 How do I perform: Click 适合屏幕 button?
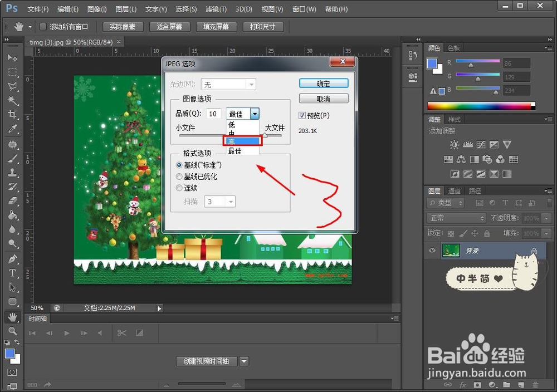pyautogui.click(x=169, y=27)
